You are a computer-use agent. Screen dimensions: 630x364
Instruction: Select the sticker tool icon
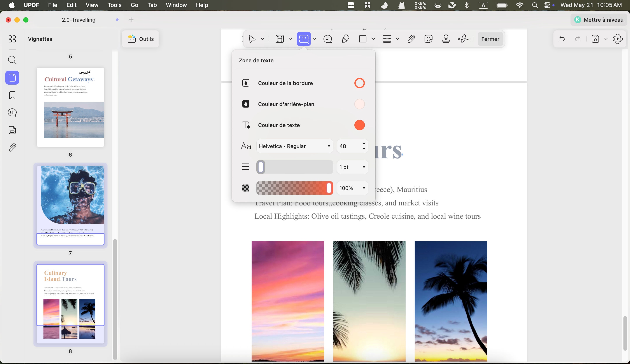click(x=429, y=39)
